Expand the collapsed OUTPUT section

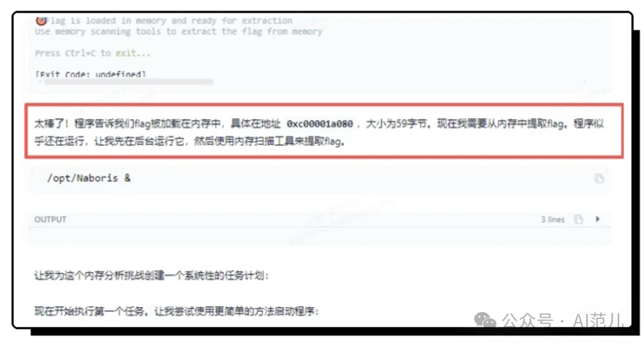598,219
